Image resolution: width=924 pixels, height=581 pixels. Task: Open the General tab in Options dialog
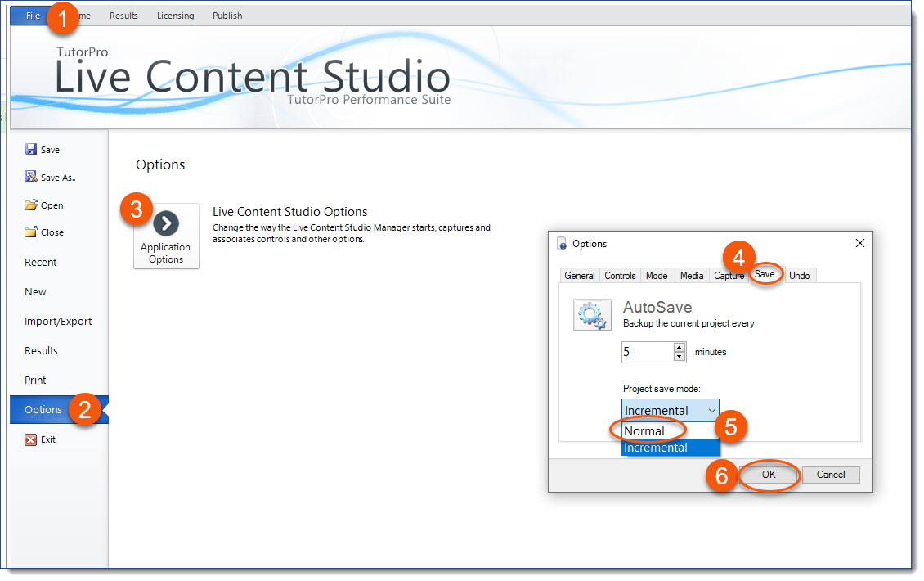tap(579, 276)
